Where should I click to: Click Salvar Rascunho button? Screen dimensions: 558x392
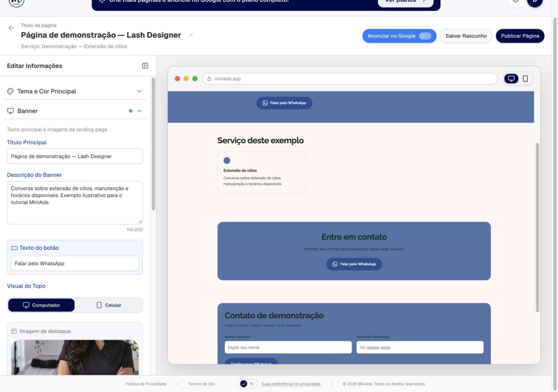point(466,36)
